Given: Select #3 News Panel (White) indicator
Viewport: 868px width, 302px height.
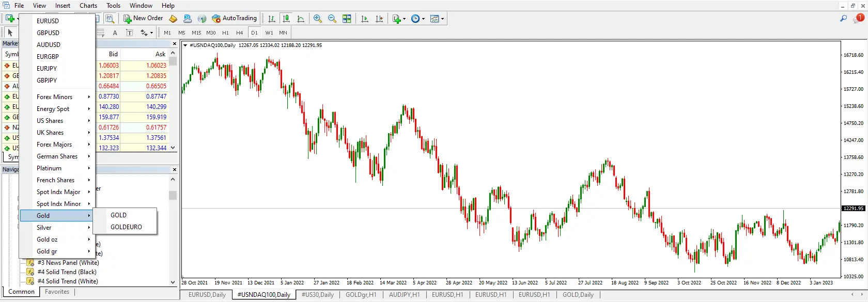Looking at the screenshot, I should (68, 263).
